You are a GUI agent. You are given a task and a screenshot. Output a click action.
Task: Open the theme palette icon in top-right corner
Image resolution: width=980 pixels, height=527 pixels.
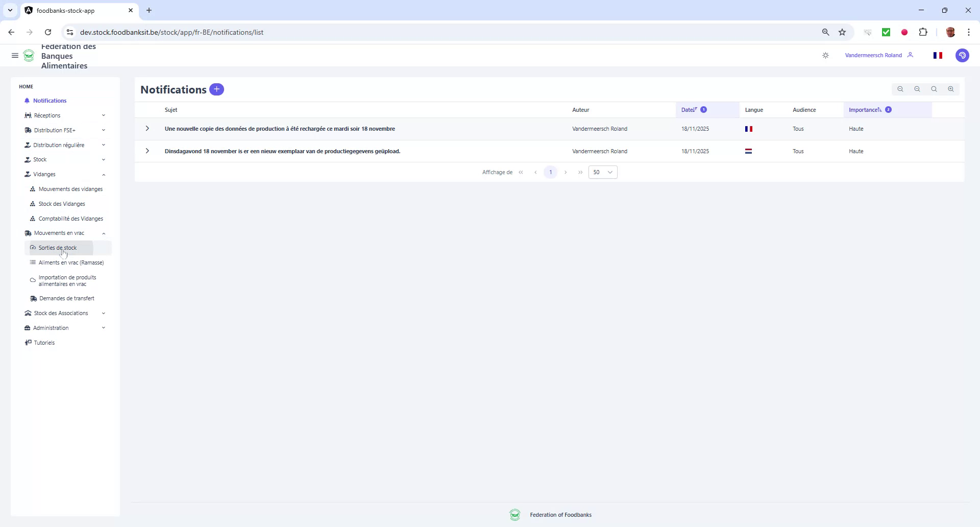click(x=963, y=55)
